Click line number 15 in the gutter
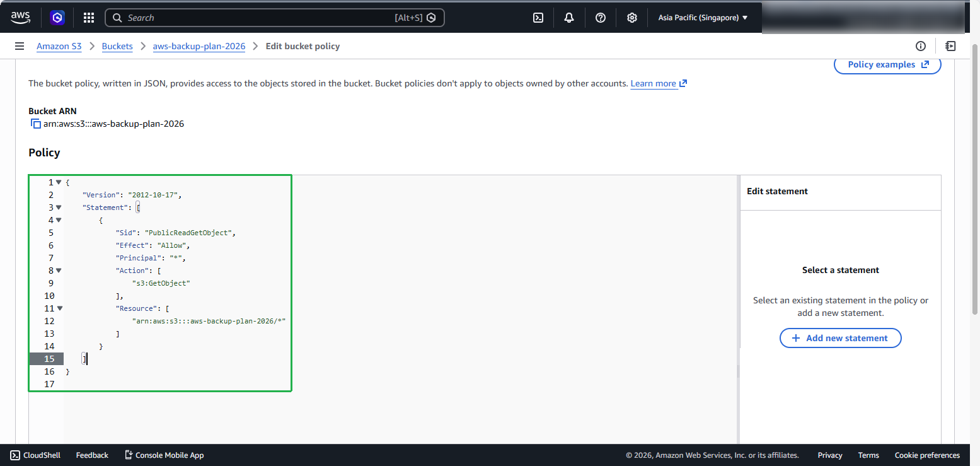Screen dimensions: 980x466 (x=49, y=359)
